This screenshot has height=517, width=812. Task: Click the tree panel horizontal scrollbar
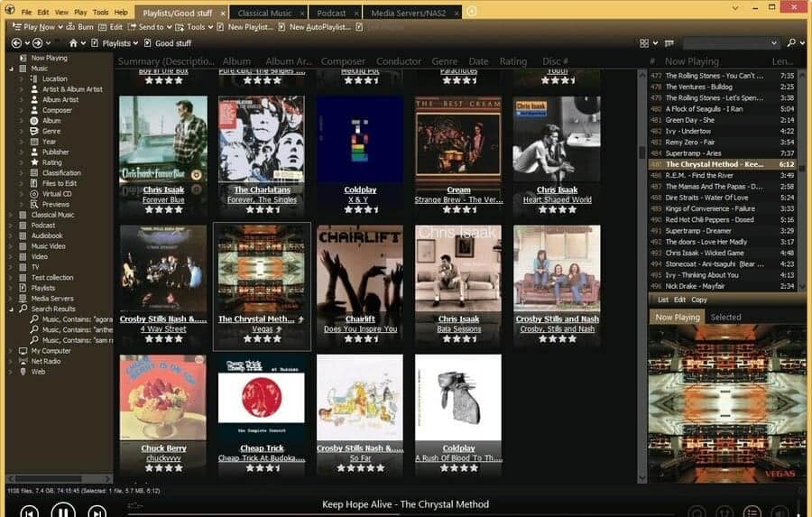60,478
